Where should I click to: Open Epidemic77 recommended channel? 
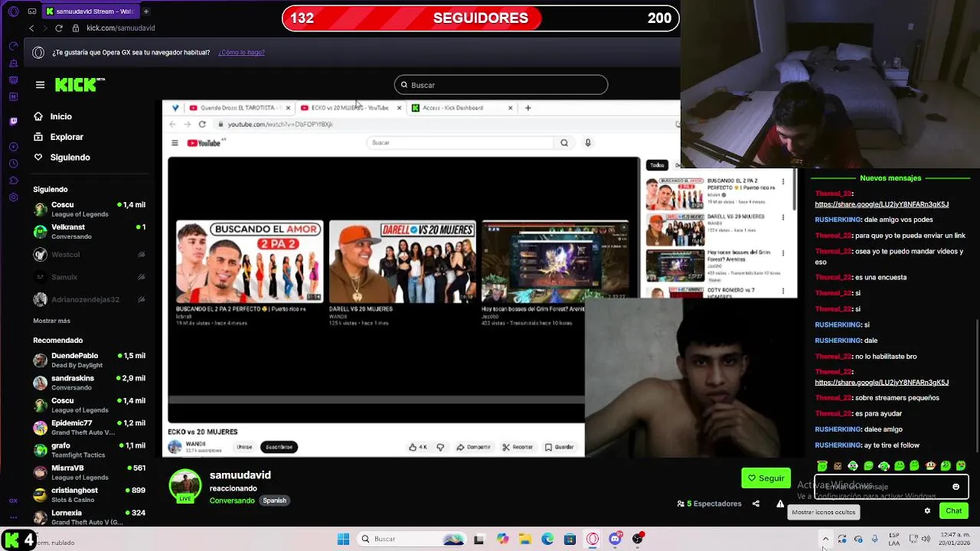[89, 428]
